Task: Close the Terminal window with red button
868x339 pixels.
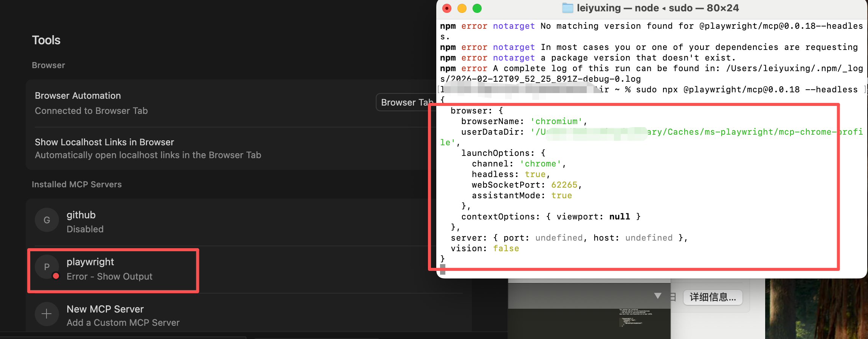Action: [447, 8]
